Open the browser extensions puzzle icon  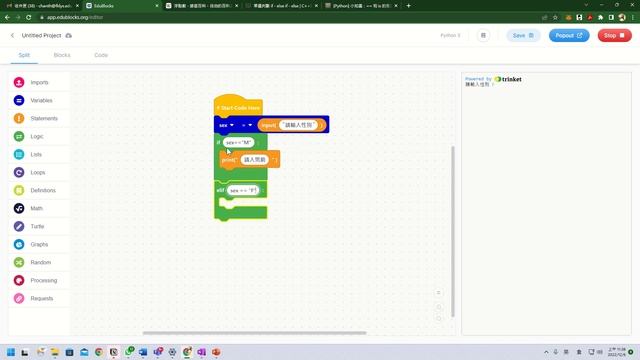tap(600, 18)
